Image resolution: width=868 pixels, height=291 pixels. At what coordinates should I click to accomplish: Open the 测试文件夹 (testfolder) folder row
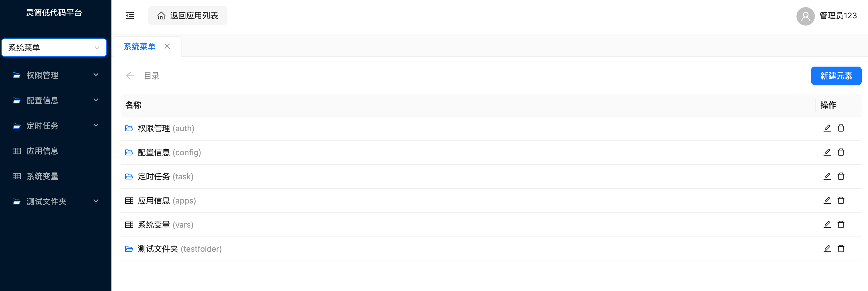(x=158, y=249)
